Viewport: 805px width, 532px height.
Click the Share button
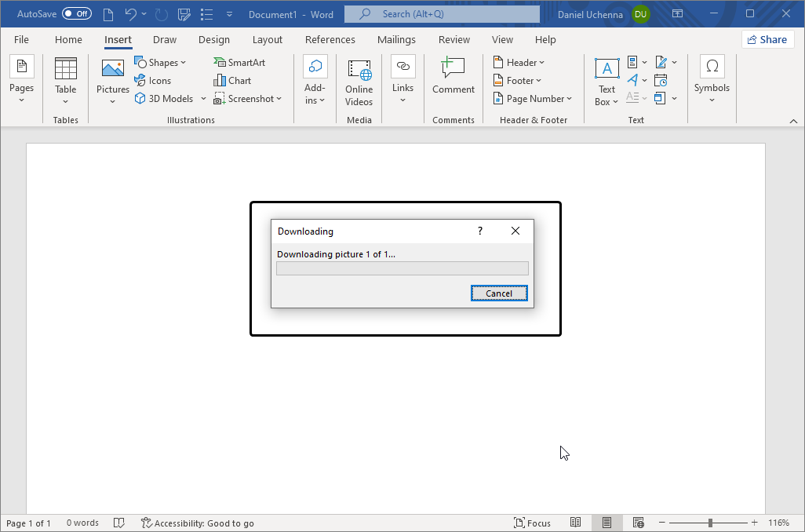pos(767,39)
